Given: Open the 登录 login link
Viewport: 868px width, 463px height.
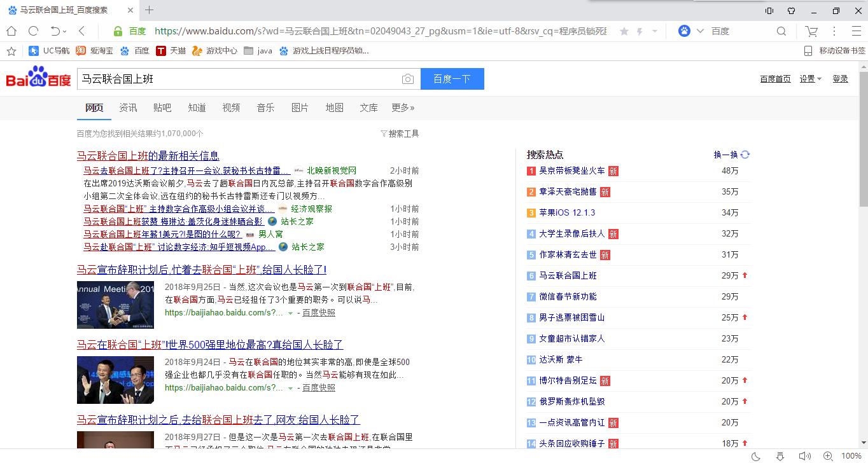Looking at the screenshot, I should tap(840, 79).
